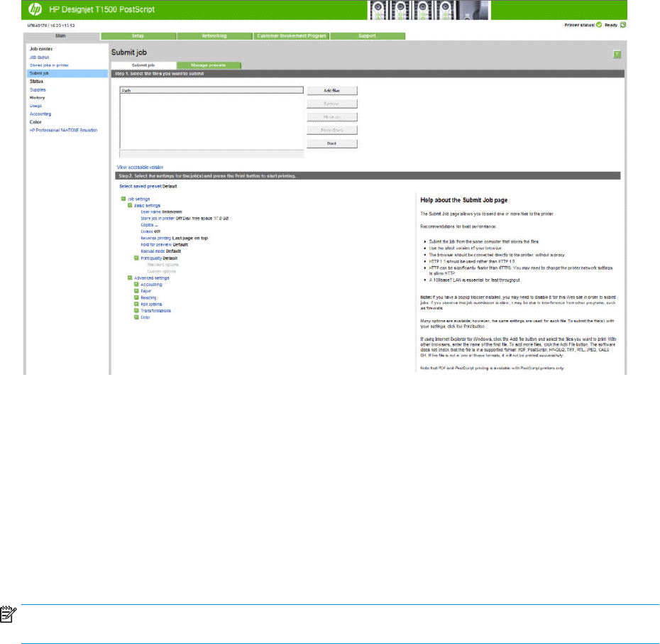This screenshot has width=660, height=644.
Task: Collapse the Job settings tree node
Action: pos(123,199)
